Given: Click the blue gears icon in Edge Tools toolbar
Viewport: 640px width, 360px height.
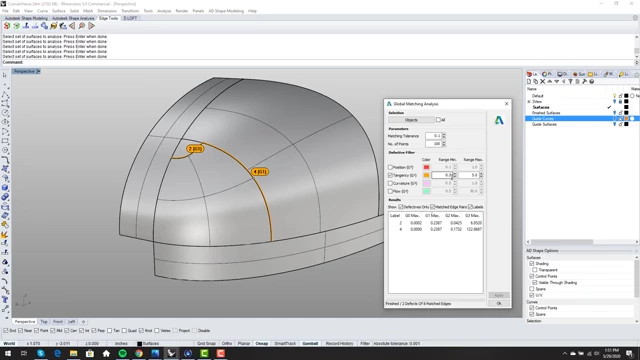Looking at the screenshot, I should click(44, 26).
